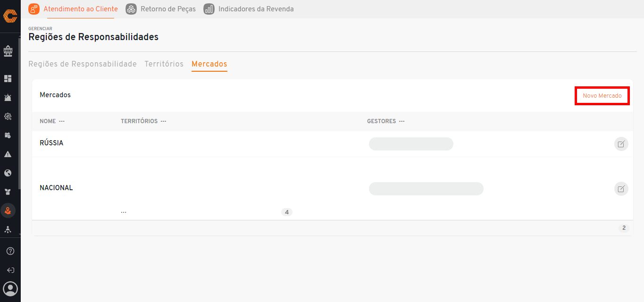The image size is (644, 302).
Task: Switch to Retorno de Peças tab
Action: tap(168, 9)
